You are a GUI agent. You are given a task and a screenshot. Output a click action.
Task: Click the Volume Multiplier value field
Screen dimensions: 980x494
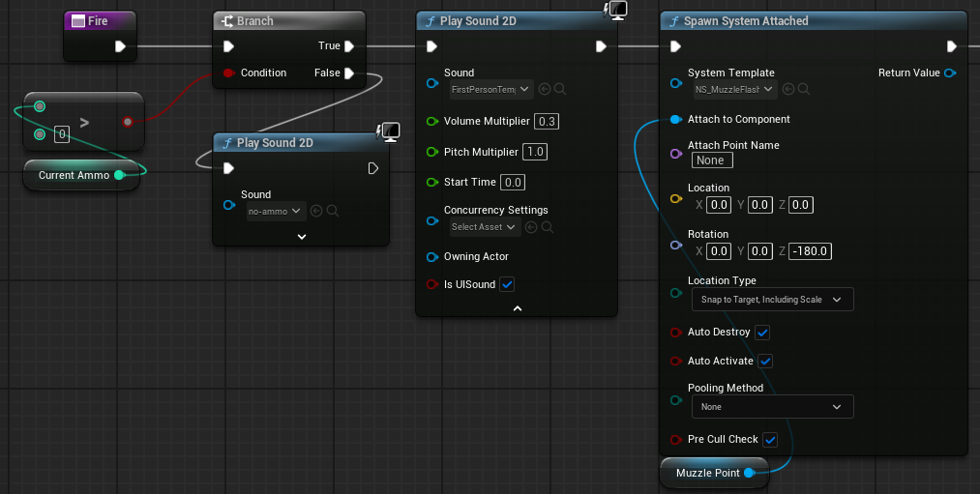tap(547, 121)
